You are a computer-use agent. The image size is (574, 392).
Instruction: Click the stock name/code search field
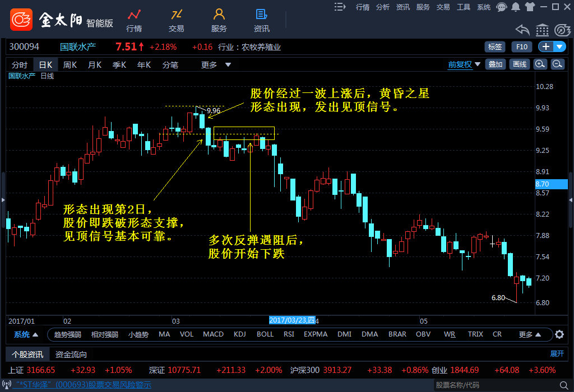(493, 385)
